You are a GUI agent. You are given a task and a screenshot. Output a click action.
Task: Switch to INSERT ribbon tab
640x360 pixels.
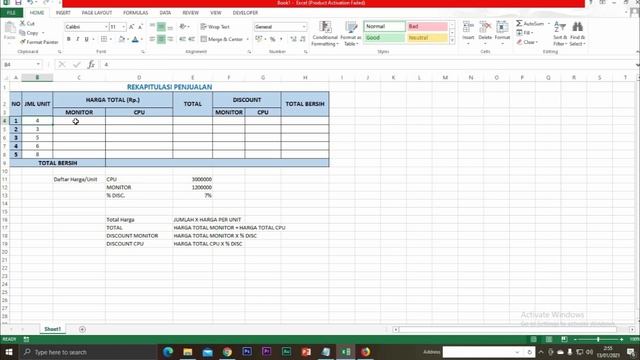click(63, 13)
